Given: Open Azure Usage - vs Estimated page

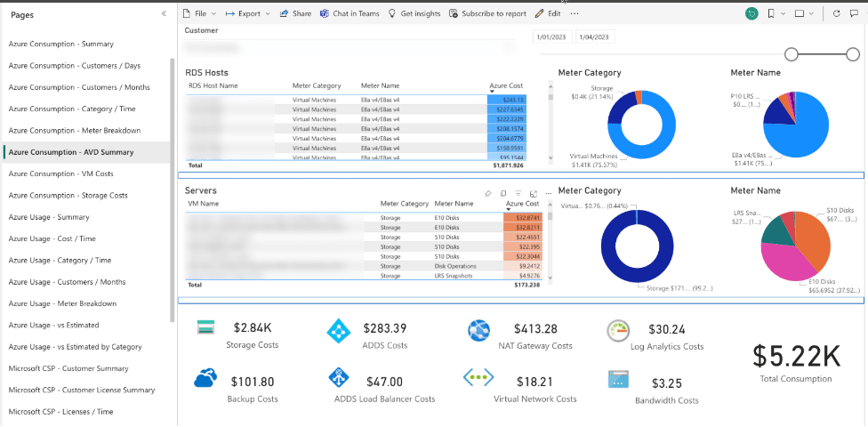Looking at the screenshot, I should 53,325.
